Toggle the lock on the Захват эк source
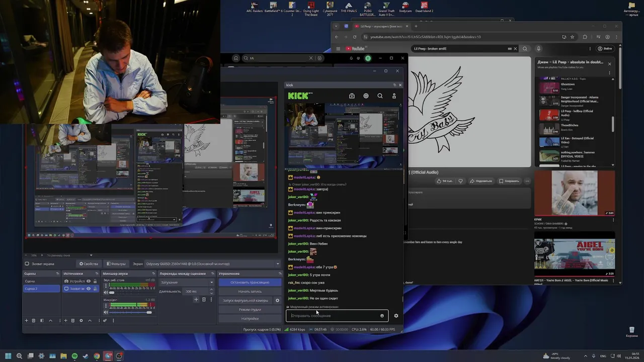 click(x=95, y=289)
